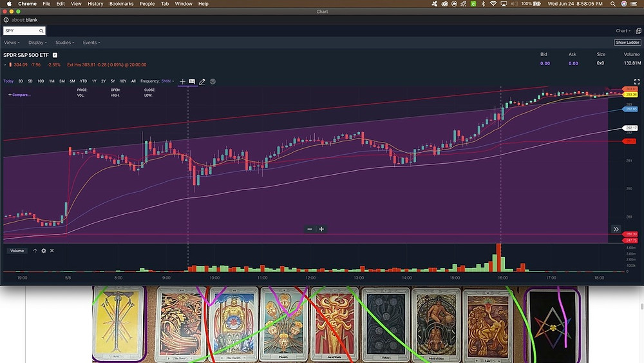Open AirPlay display menu
The width and height of the screenshot is (644, 363).
(504, 4)
